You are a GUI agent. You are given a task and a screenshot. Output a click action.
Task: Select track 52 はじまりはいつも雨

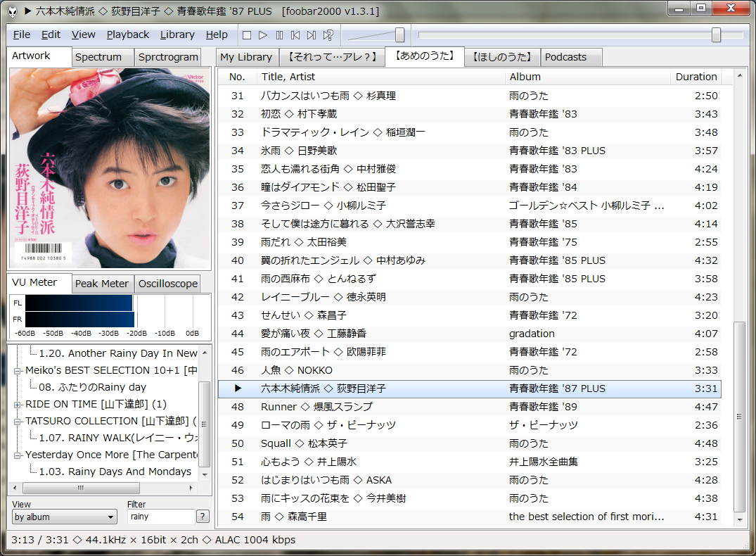point(470,480)
